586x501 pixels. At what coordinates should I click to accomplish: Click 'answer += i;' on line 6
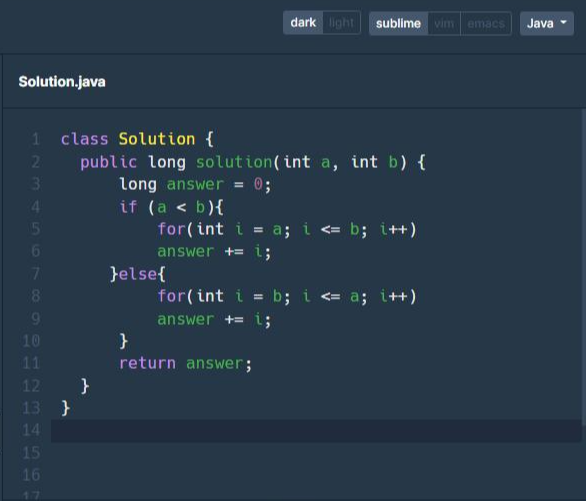coord(214,251)
